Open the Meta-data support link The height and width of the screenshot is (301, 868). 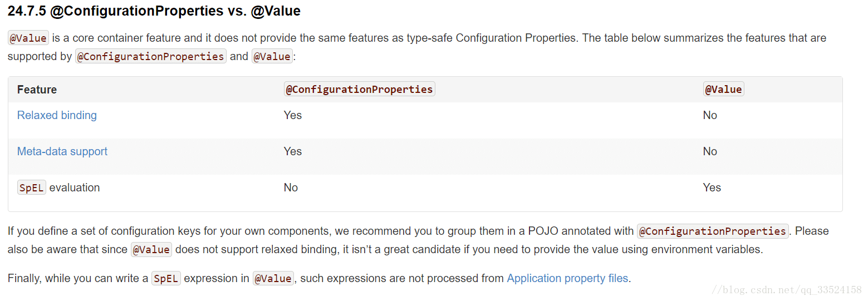(62, 151)
